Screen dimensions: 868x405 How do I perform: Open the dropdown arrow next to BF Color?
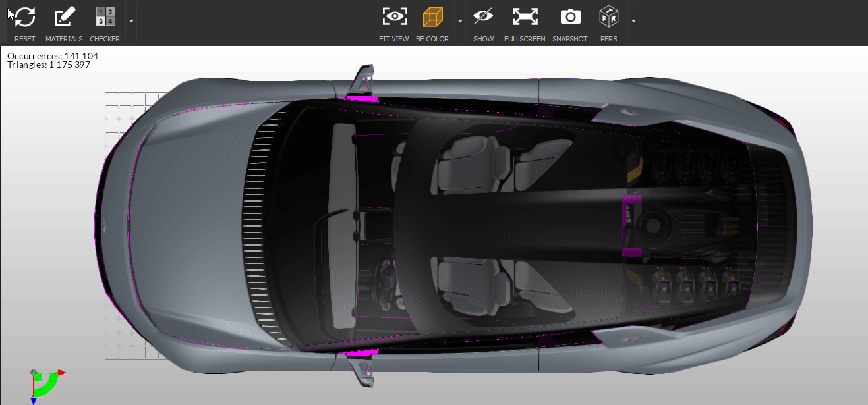click(460, 21)
